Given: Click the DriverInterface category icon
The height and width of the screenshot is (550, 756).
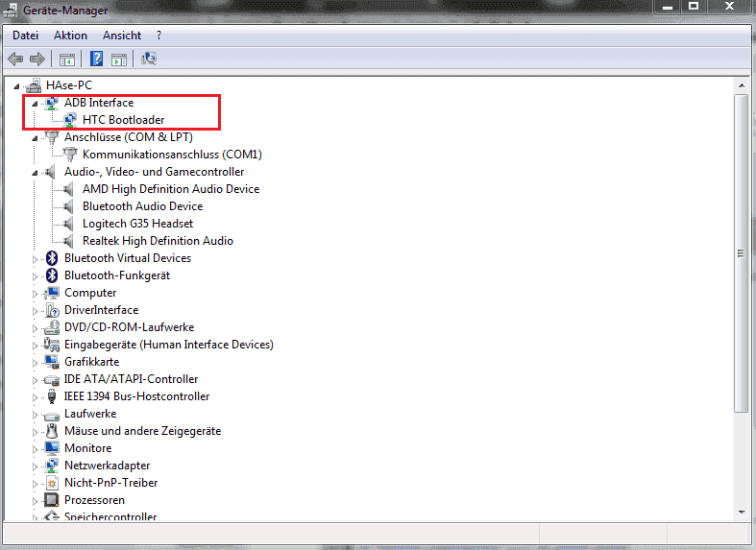Looking at the screenshot, I should (x=52, y=310).
